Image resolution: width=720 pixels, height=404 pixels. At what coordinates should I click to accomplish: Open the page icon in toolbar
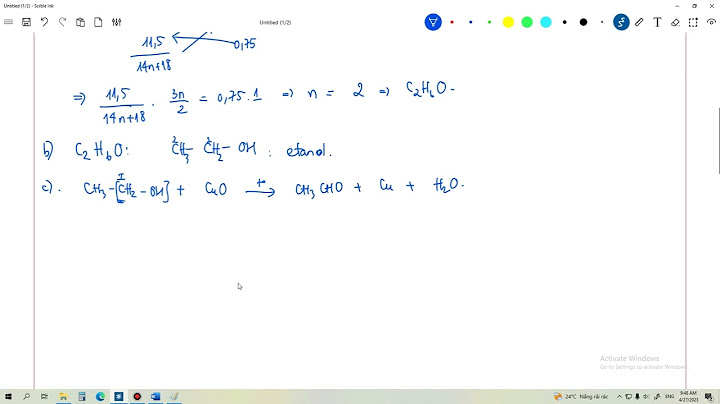98,22
